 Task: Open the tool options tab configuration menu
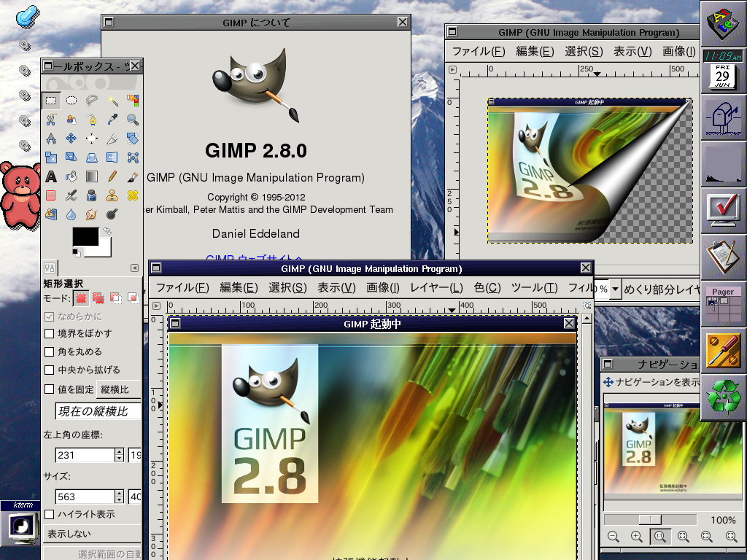(x=134, y=268)
